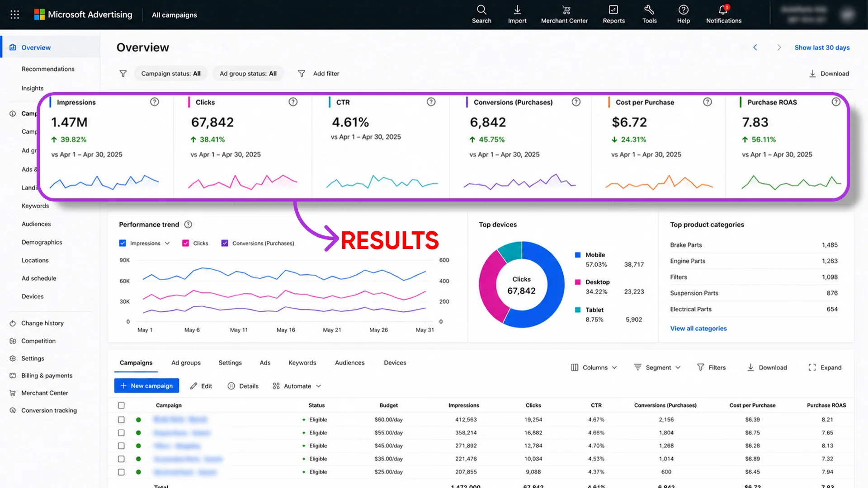The image size is (868, 488).
Task: Open Notifications bell icon
Action: 723,14
